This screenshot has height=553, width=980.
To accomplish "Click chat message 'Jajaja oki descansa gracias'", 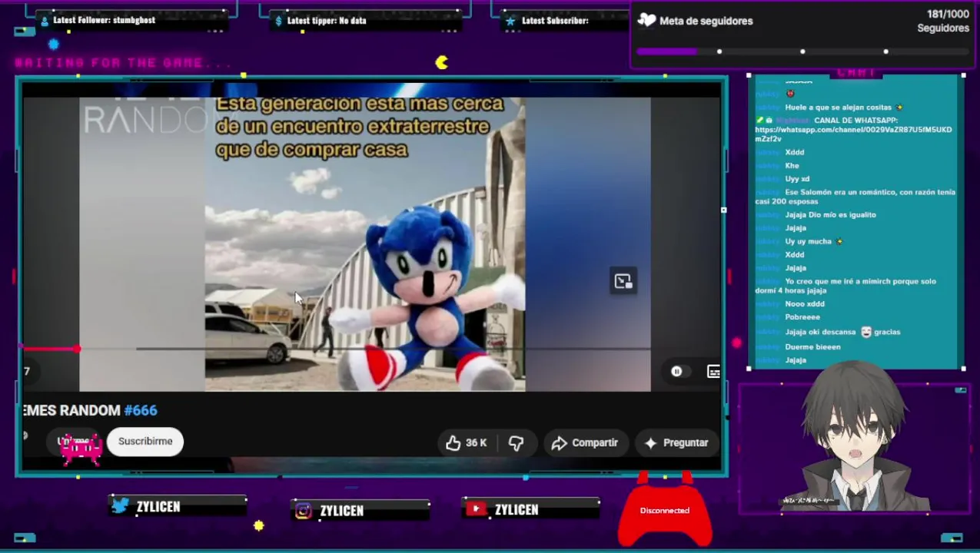I will click(x=842, y=332).
